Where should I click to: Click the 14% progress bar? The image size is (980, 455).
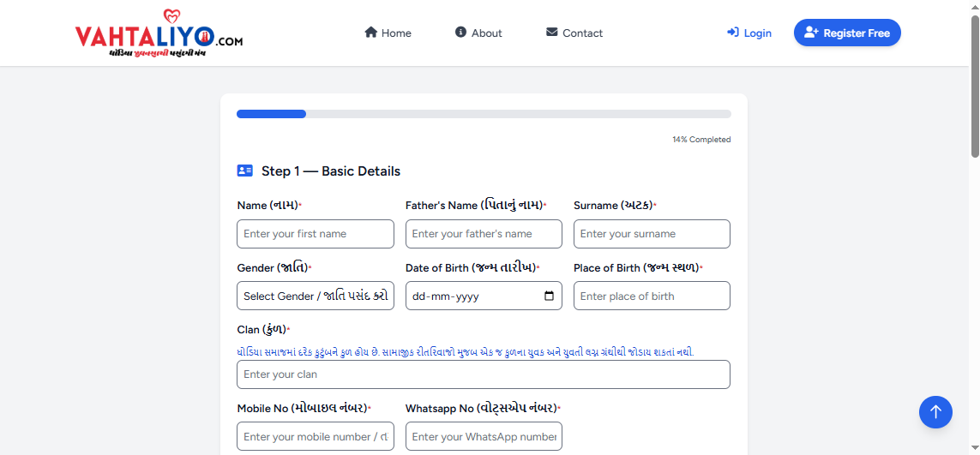(x=484, y=114)
